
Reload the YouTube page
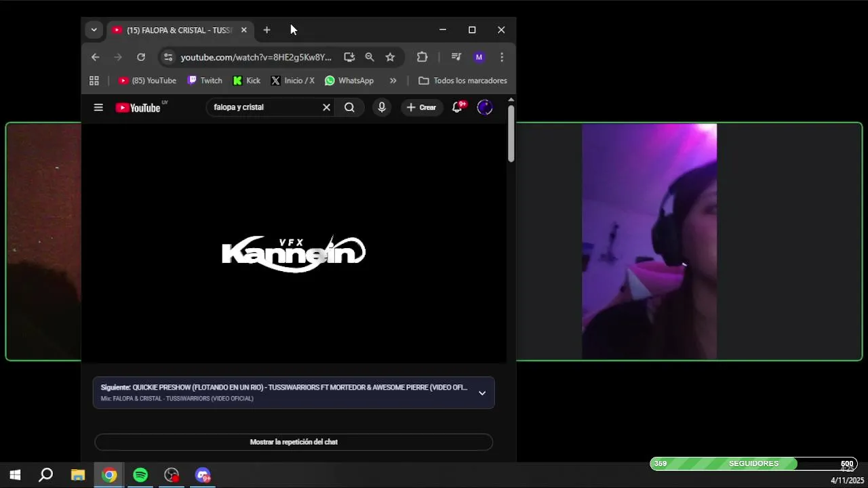click(x=141, y=57)
